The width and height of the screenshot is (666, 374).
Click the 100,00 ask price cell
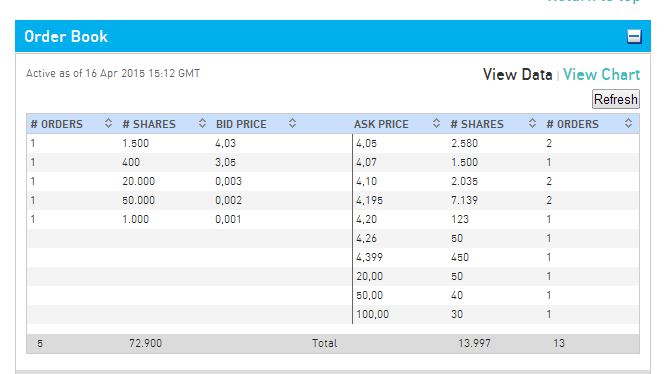click(372, 315)
